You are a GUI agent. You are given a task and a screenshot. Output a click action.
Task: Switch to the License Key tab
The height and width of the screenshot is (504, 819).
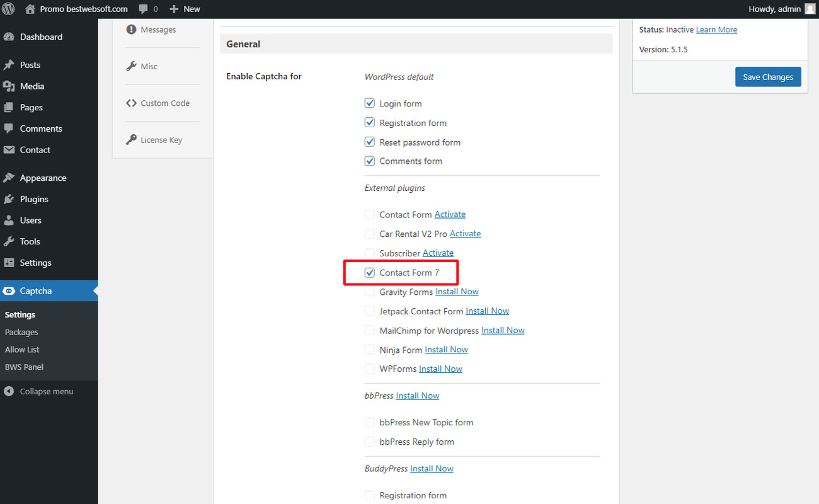(x=163, y=140)
